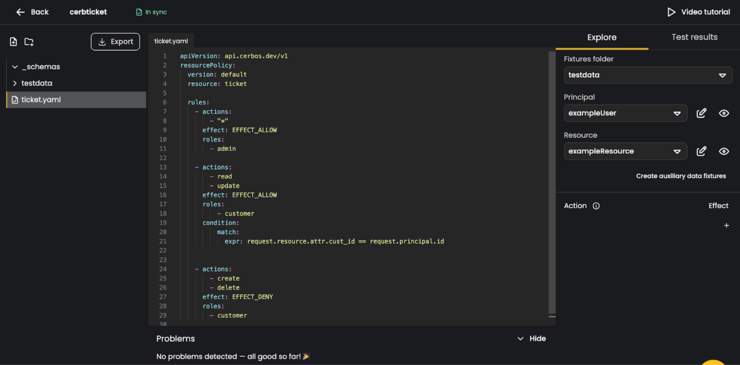Image resolution: width=740 pixels, height=365 pixels.
Task: Edit the Principal with its pencil icon
Action: [x=701, y=113]
